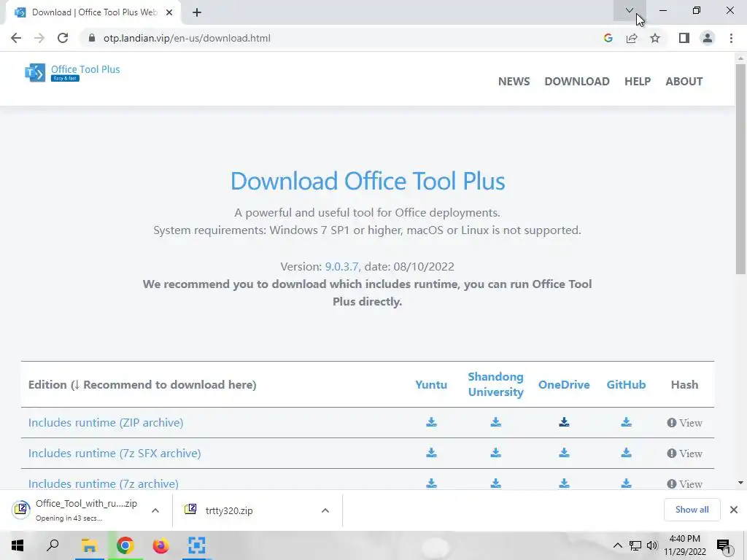Open the notification center
The image size is (747, 560).
723,545
